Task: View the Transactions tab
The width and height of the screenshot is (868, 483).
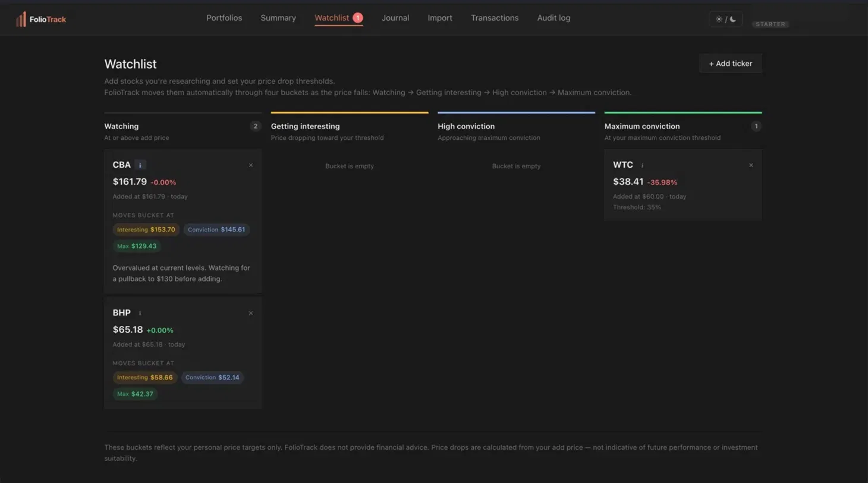Action: click(495, 18)
